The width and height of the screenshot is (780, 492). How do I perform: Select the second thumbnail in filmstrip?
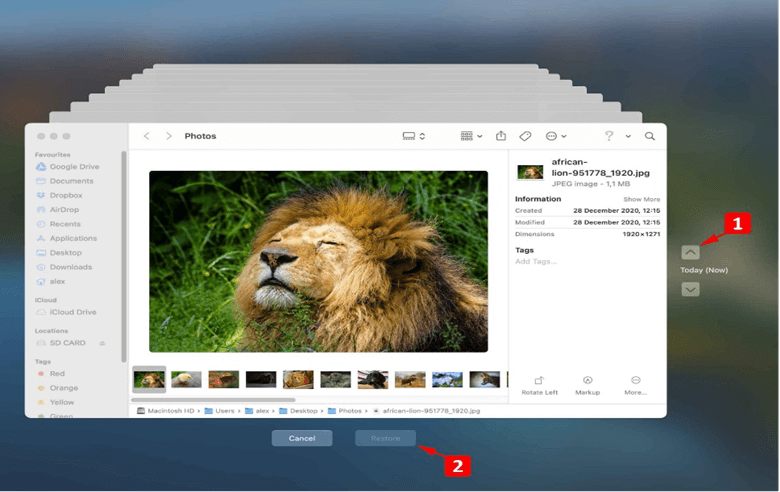pos(187,380)
